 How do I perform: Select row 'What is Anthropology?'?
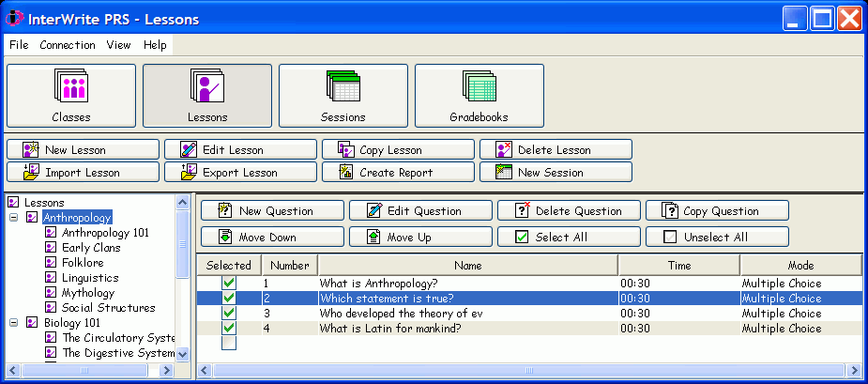click(530, 284)
